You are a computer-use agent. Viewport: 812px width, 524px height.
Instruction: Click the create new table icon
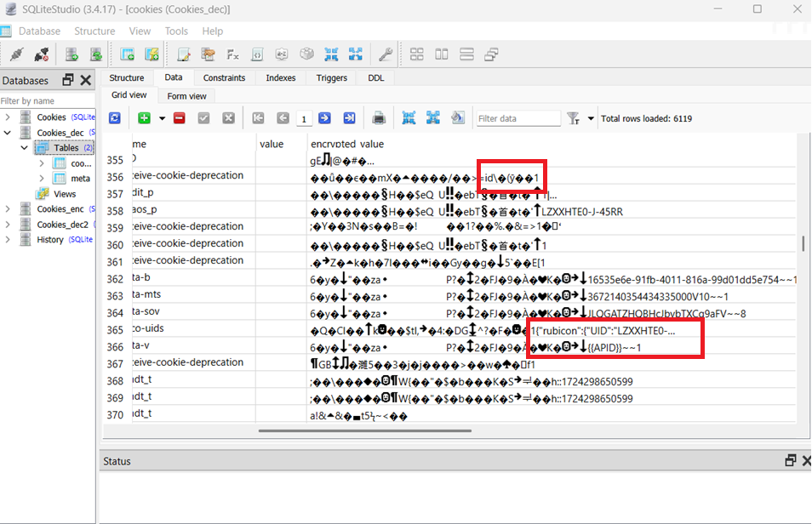[127, 54]
